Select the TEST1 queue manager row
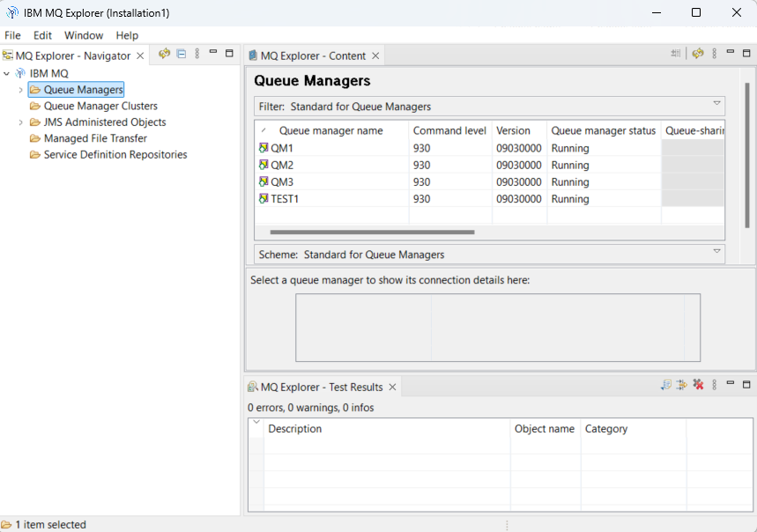The height and width of the screenshot is (532, 757). coord(285,199)
